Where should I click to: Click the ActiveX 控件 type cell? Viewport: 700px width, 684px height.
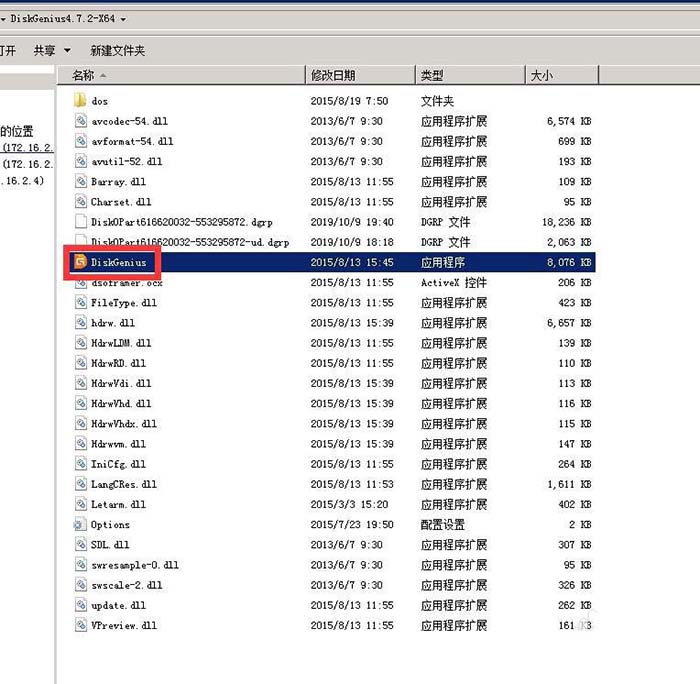454,283
